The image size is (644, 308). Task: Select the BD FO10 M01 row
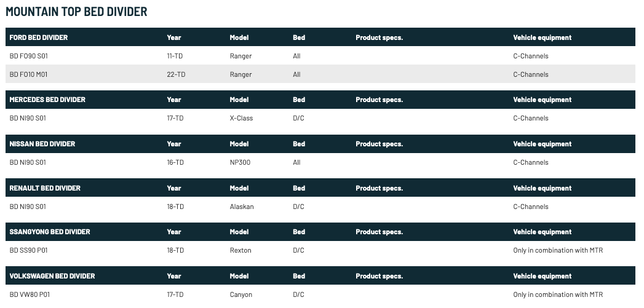point(320,74)
